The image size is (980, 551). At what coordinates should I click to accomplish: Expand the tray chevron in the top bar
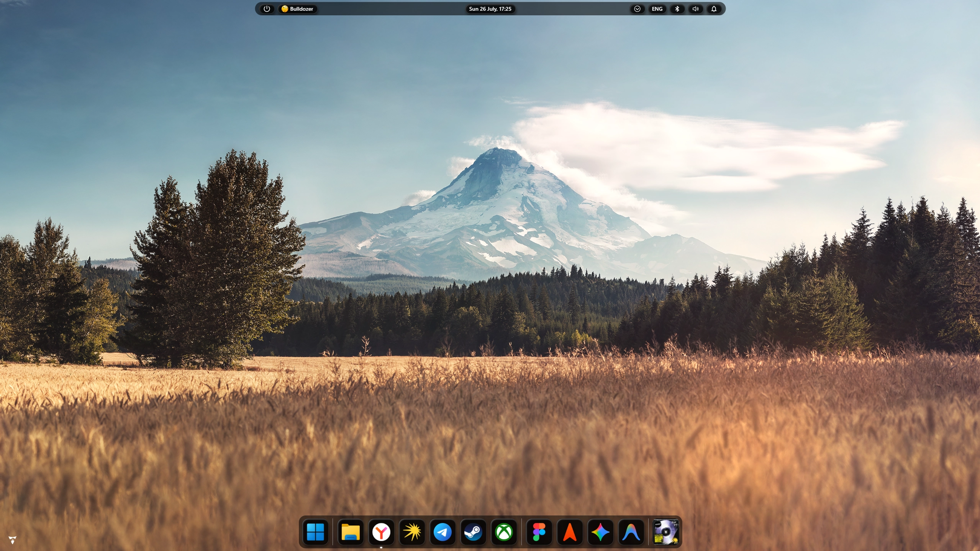637,9
